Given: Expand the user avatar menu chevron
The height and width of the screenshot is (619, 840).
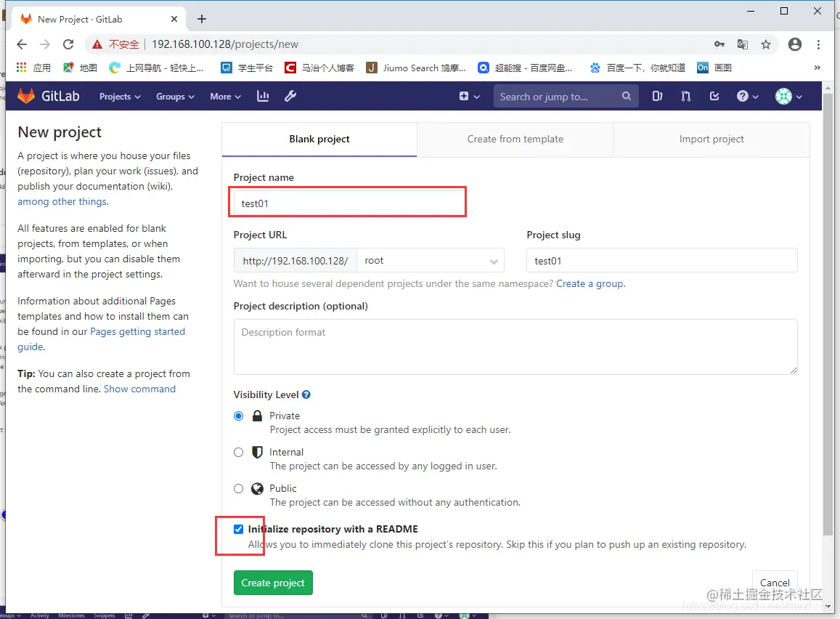Looking at the screenshot, I should [x=799, y=97].
